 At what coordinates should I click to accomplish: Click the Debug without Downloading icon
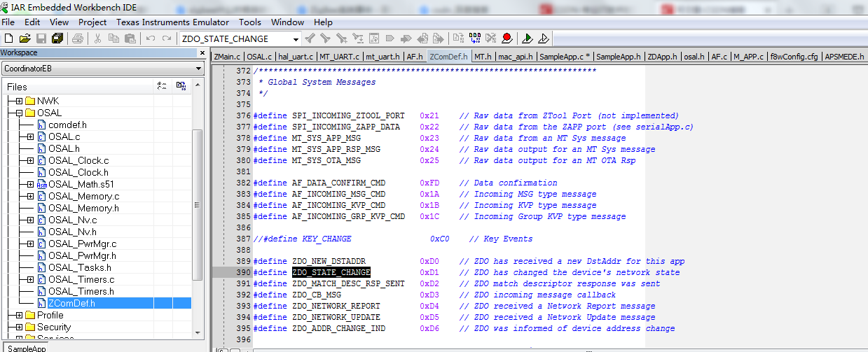coord(543,38)
